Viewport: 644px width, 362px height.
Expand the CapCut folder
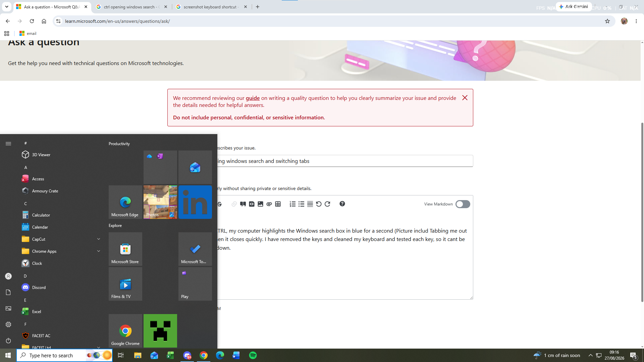[99, 239]
